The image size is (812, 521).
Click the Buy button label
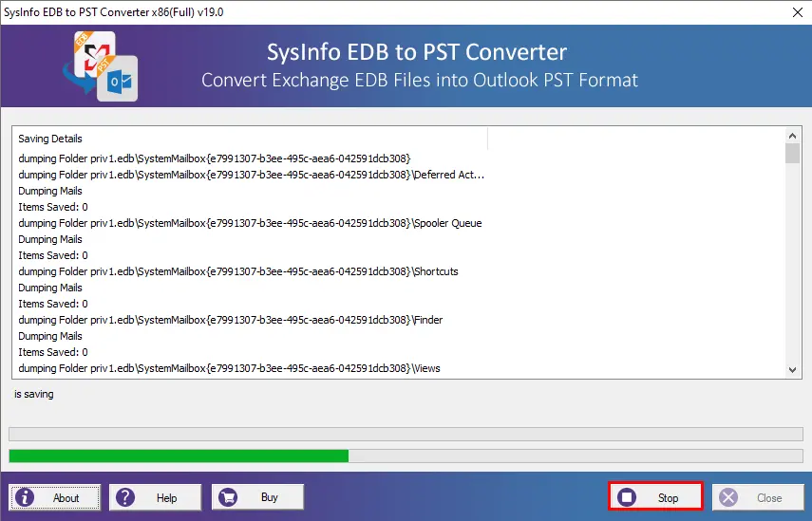click(270, 497)
